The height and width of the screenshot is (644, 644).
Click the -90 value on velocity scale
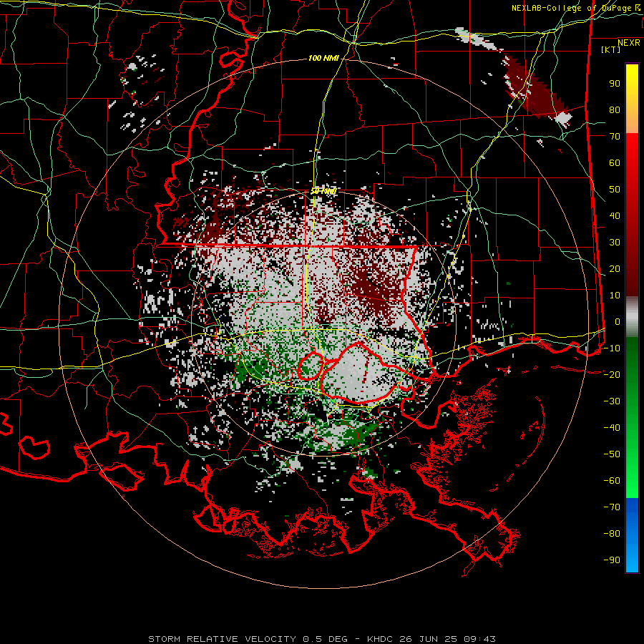click(x=612, y=560)
